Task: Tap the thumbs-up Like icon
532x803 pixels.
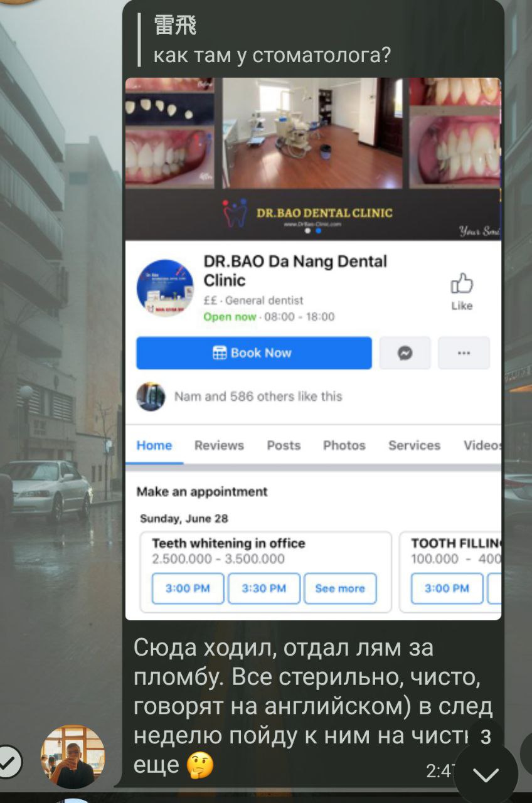Action: (462, 285)
